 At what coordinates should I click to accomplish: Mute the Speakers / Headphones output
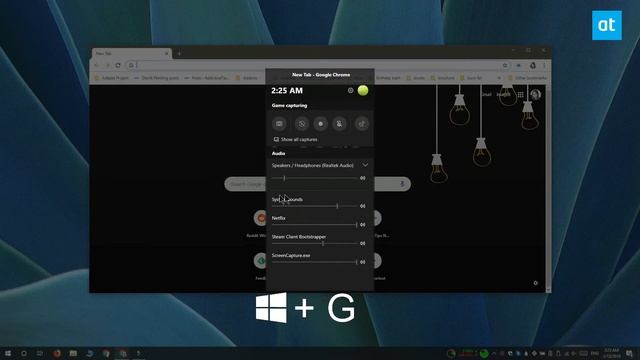362,178
